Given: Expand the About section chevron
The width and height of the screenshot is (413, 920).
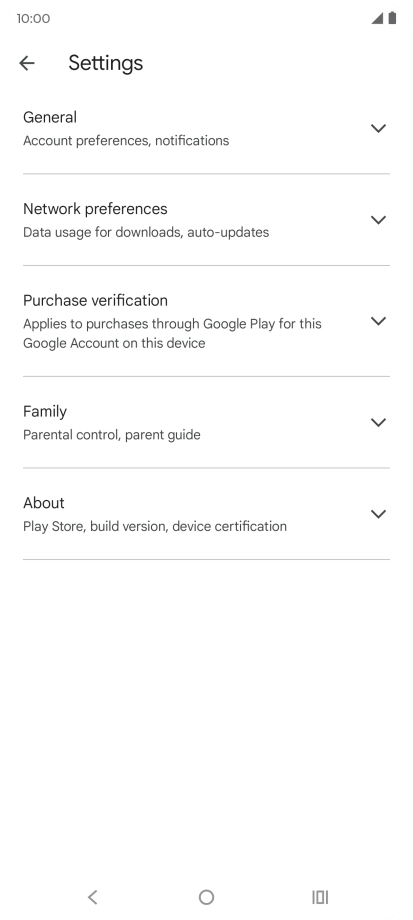Looking at the screenshot, I should [x=378, y=514].
